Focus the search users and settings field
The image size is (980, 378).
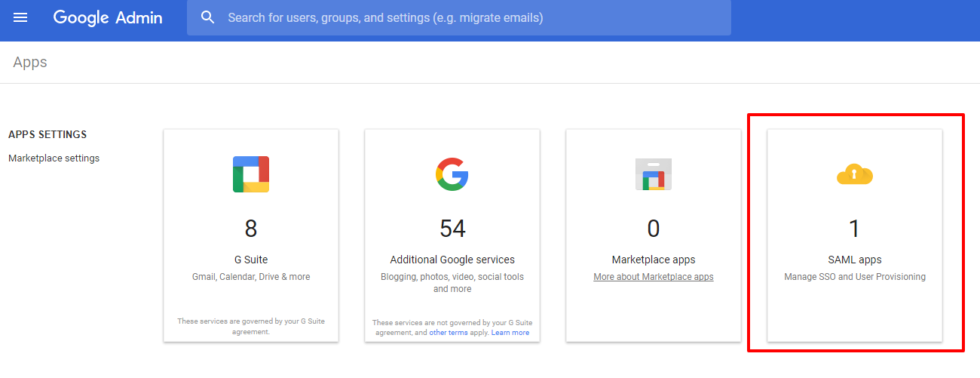click(459, 17)
